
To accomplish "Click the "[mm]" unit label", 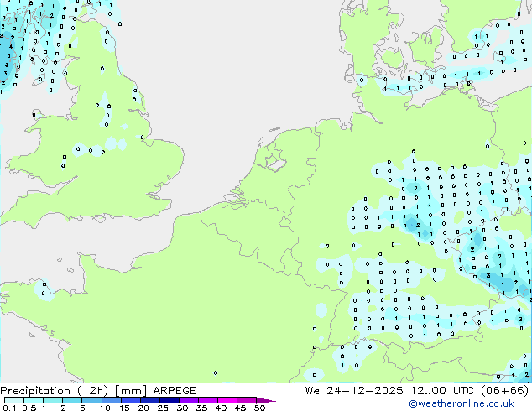I will (131, 391).
